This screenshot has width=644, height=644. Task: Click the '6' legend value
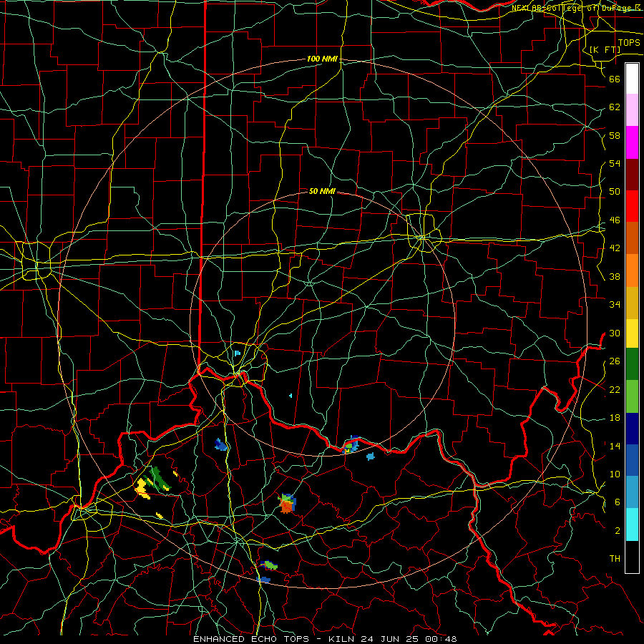point(617,503)
